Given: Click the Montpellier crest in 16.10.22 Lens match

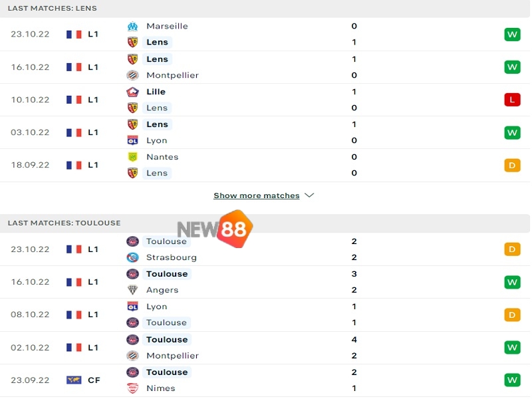Looking at the screenshot, I should point(132,75).
